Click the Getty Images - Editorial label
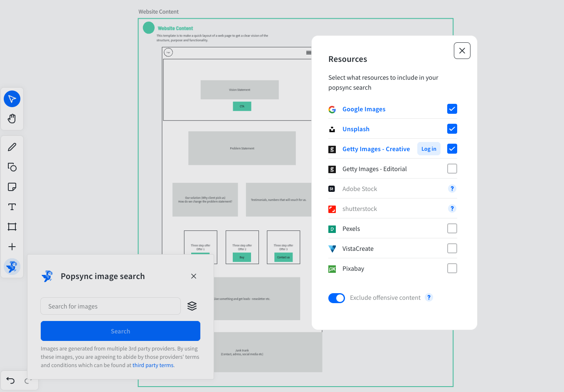Screen dimensions: 564x392 tap(374, 169)
